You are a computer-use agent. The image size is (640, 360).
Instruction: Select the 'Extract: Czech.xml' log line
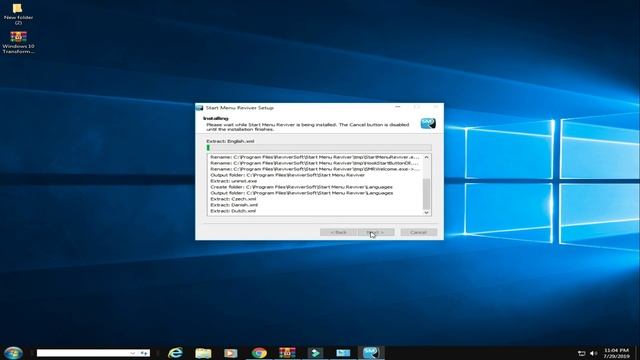tap(233, 199)
